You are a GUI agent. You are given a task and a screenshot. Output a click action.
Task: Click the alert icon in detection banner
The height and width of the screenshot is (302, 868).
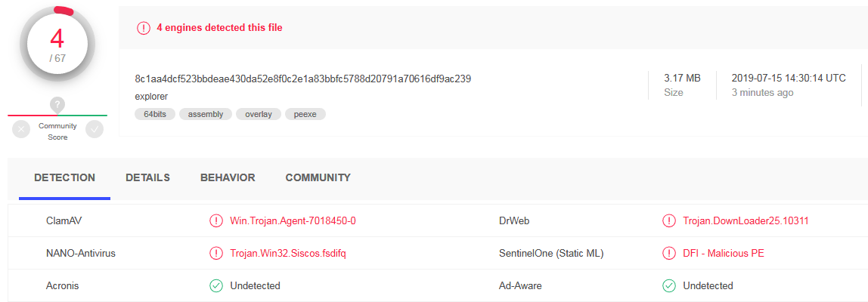tap(144, 28)
